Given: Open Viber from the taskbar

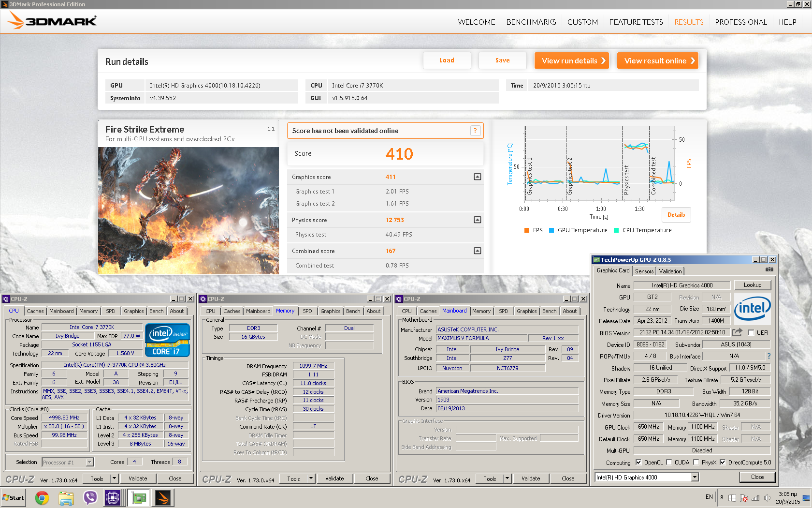Looking at the screenshot, I should click(90, 497).
